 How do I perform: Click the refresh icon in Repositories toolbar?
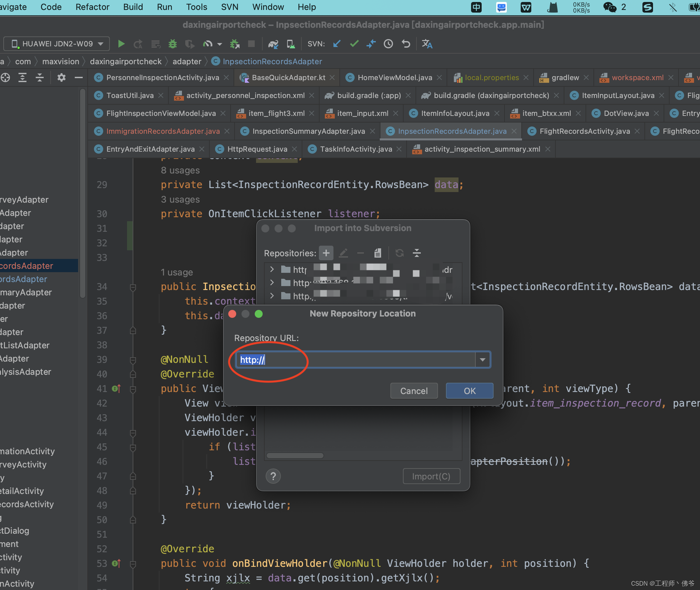pos(400,253)
